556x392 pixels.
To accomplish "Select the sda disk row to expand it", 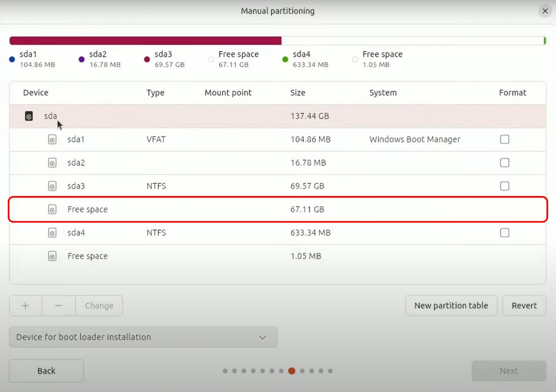I will coord(165,116).
